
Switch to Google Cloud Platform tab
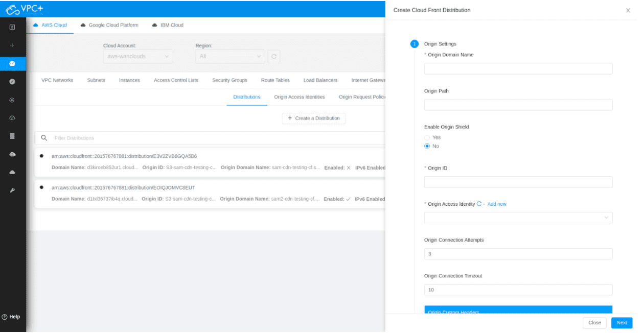click(109, 25)
